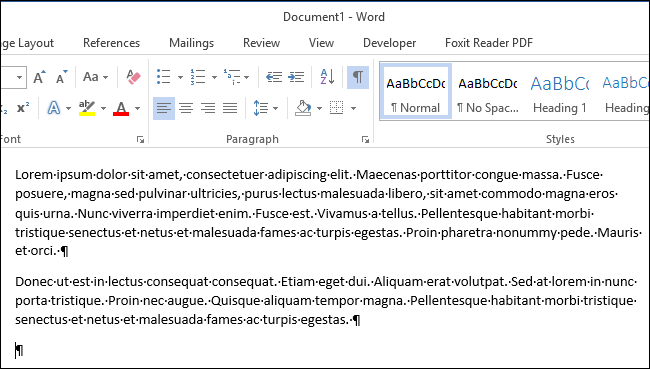650x369 pixels.
Task: Switch to the Mailings tab
Action: (x=192, y=43)
